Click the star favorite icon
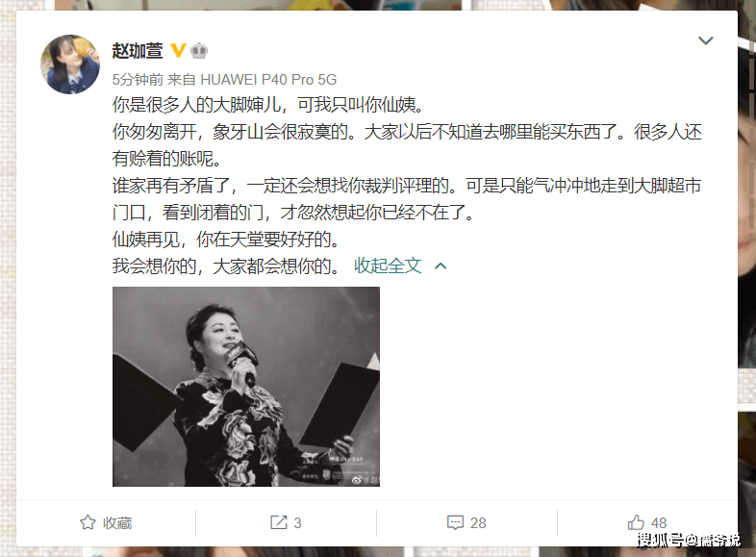The image size is (756, 557). (88, 522)
